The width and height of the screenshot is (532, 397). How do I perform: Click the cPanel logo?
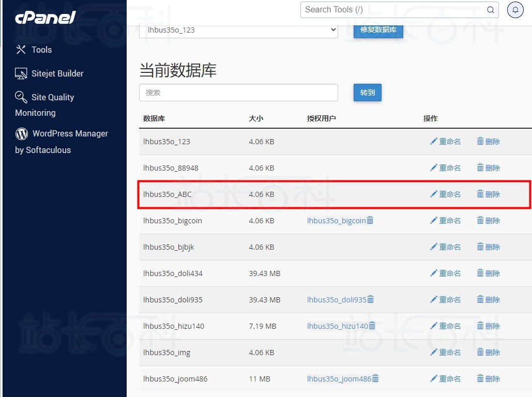click(x=44, y=18)
